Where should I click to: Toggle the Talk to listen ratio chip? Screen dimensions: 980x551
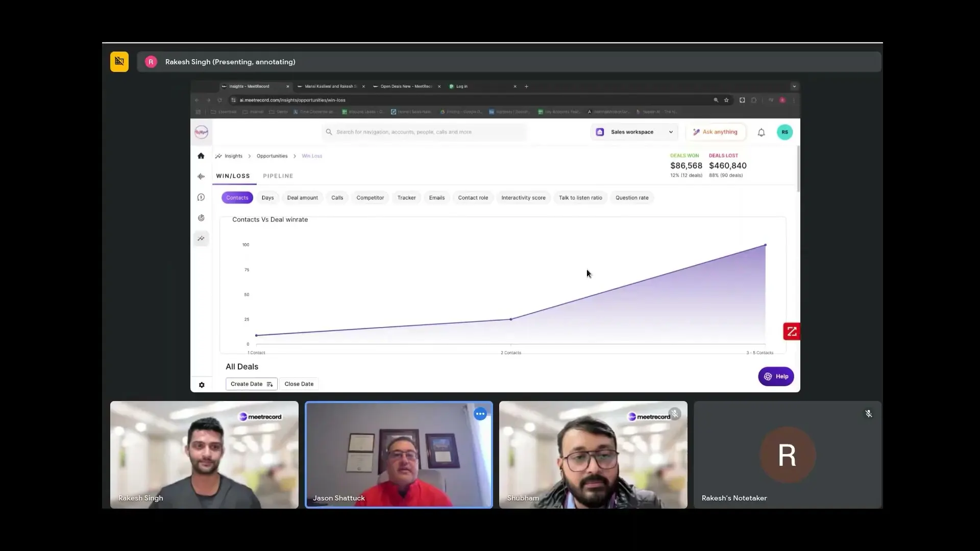[580, 198]
